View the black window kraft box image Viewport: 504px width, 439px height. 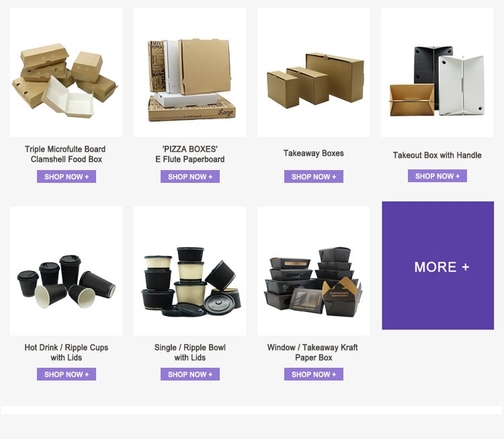(313, 271)
